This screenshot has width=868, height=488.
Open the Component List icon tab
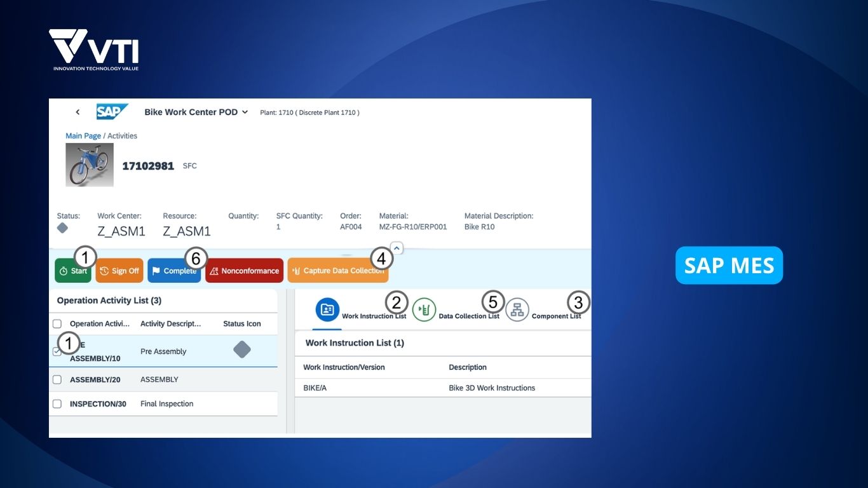point(517,309)
